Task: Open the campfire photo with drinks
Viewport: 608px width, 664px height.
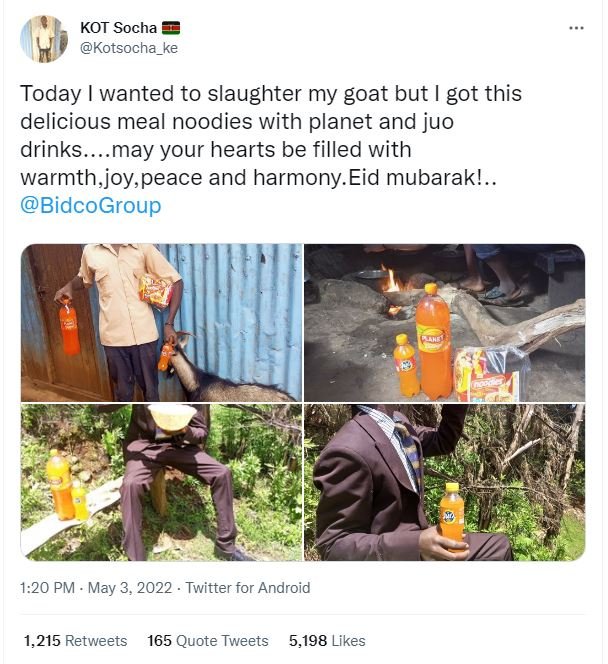Action: coord(444,322)
